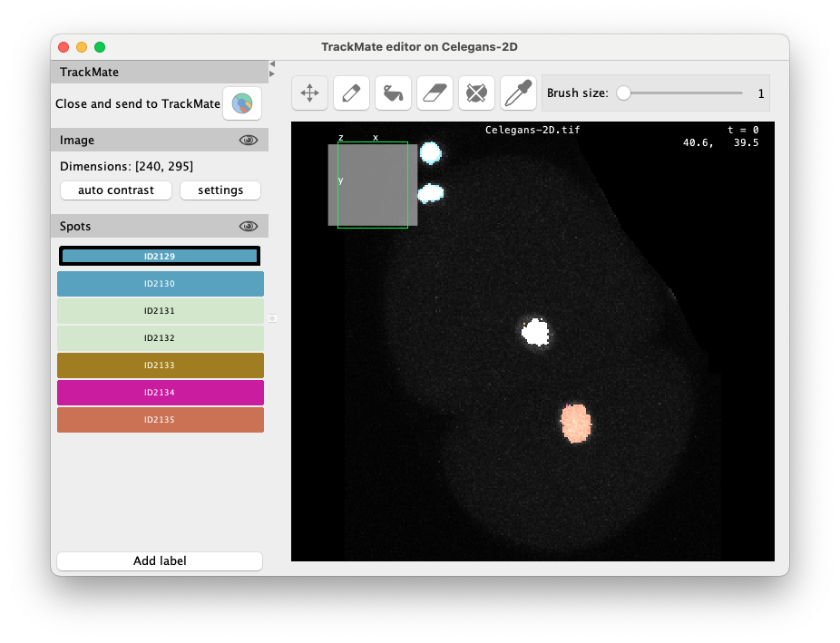Click the green-outlined navigation box

[373, 185]
